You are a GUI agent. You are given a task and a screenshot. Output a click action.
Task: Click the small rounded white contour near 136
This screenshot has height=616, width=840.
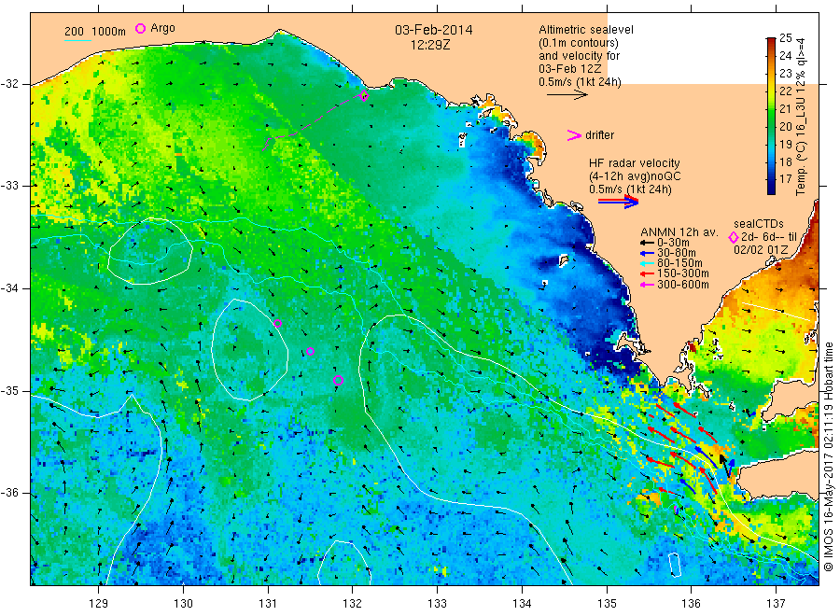coord(675,565)
